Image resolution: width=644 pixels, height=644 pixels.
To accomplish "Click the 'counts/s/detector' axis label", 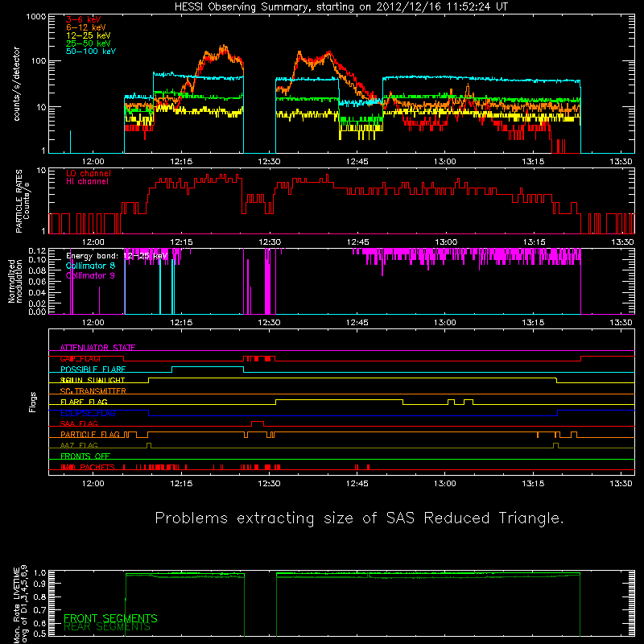I will pos(17,84).
